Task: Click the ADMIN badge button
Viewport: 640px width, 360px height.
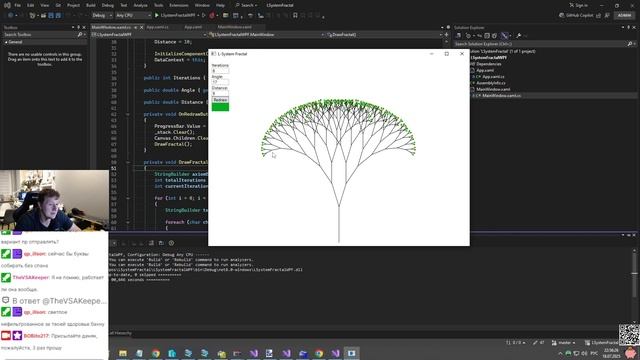Action: click(x=624, y=15)
